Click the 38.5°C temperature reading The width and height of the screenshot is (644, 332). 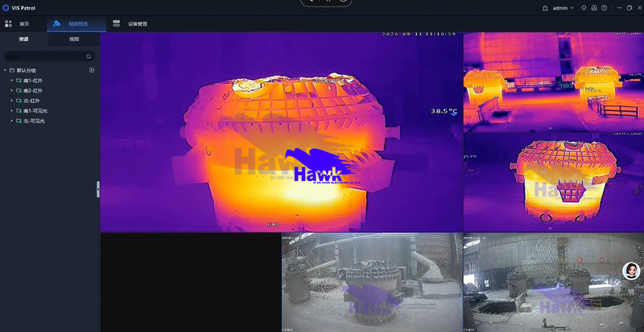(444, 111)
